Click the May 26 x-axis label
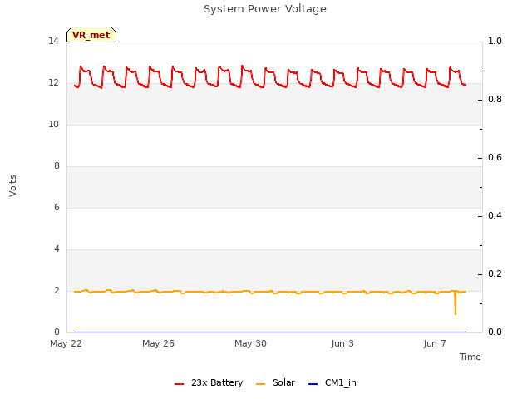The height and width of the screenshot is (399, 532). tap(158, 343)
